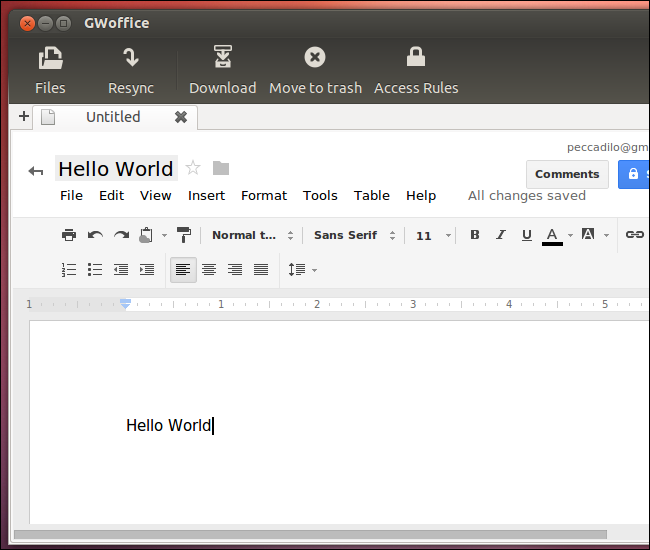This screenshot has width=650, height=550.
Task: Decrease indent
Action: click(x=121, y=269)
